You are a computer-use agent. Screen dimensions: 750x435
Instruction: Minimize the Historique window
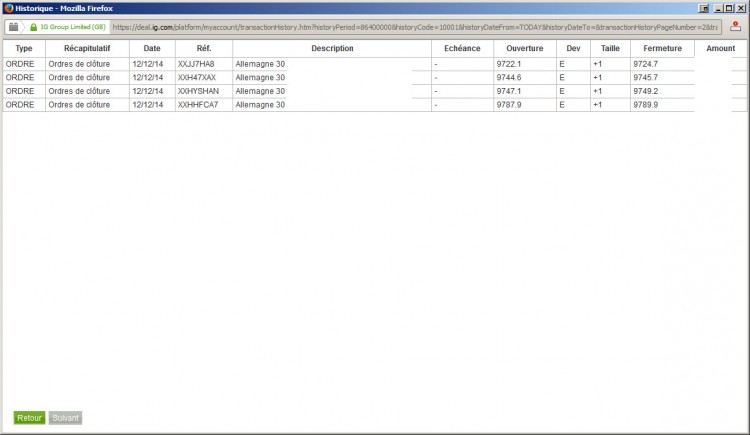[x=718, y=8]
